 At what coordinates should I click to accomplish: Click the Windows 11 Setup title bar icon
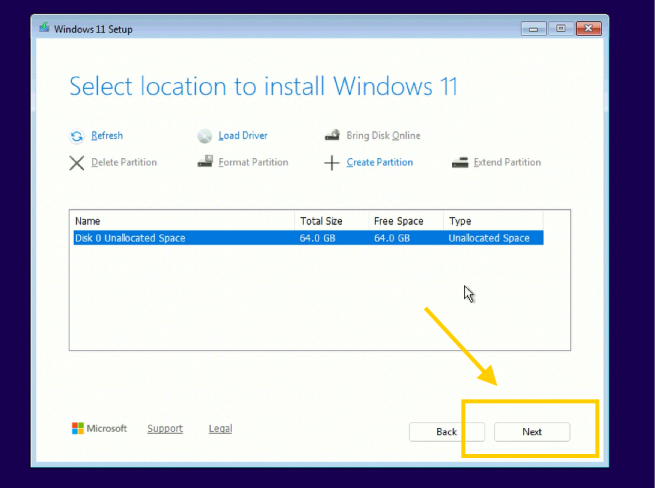pyautogui.click(x=44, y=28)
